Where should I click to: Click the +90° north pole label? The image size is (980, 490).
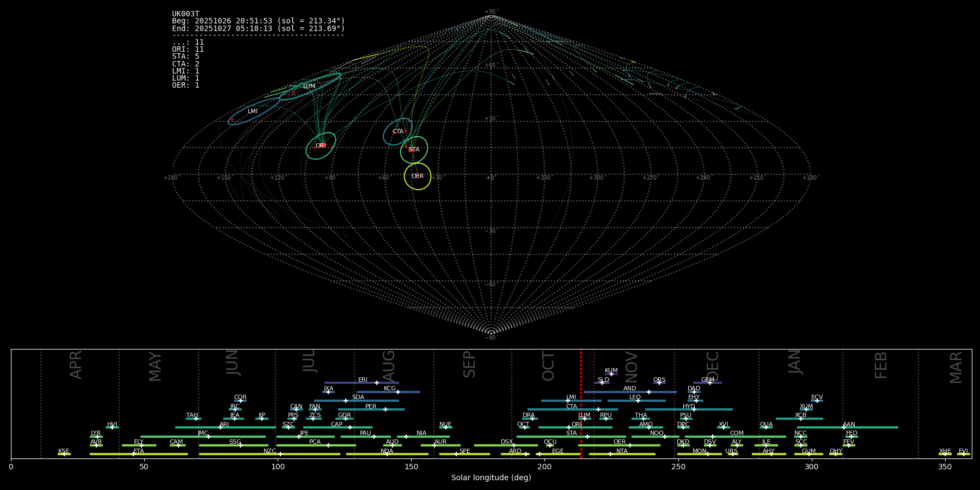(x=491, y=12)
